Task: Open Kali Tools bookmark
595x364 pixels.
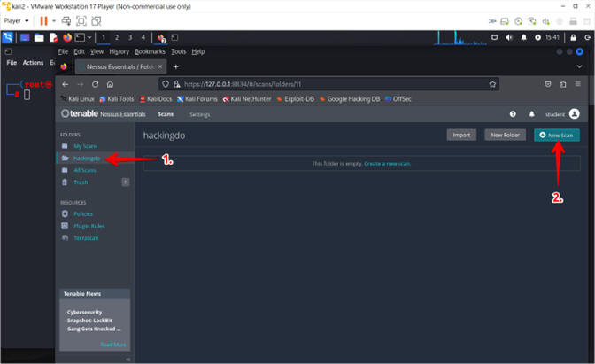Action: tap(117, 99)
